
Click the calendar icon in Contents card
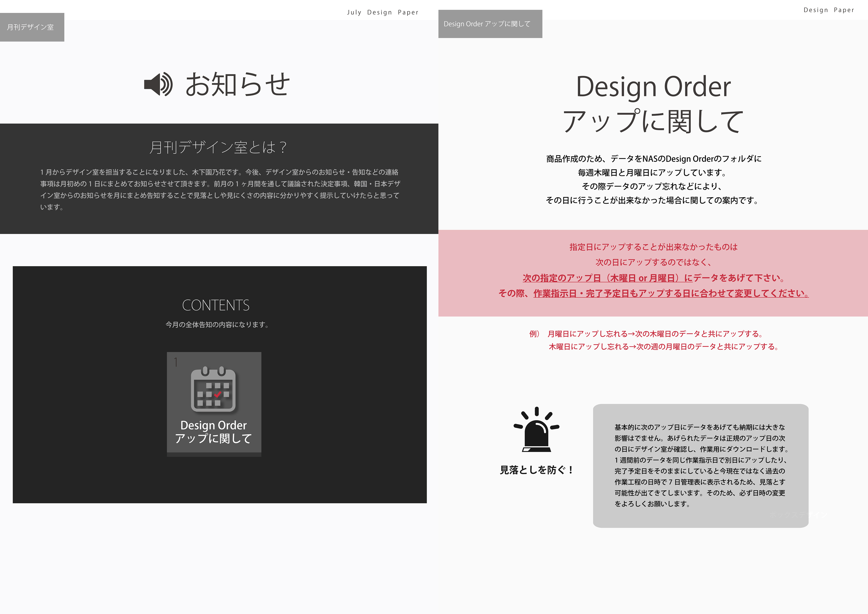213,389
